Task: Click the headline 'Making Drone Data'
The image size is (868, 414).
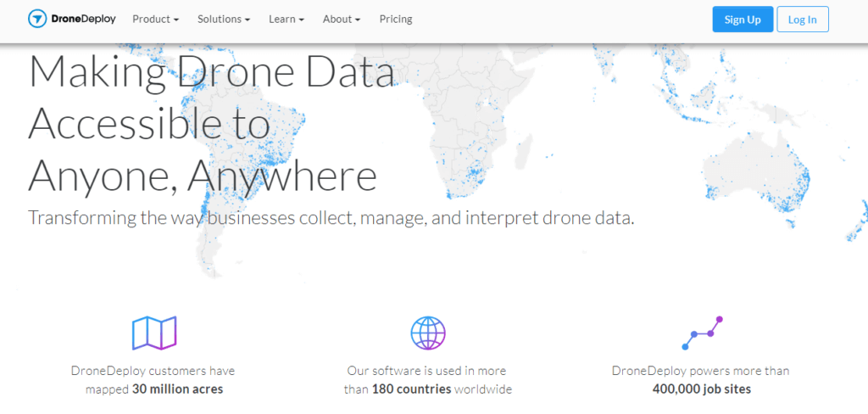Action: (211, 73)
